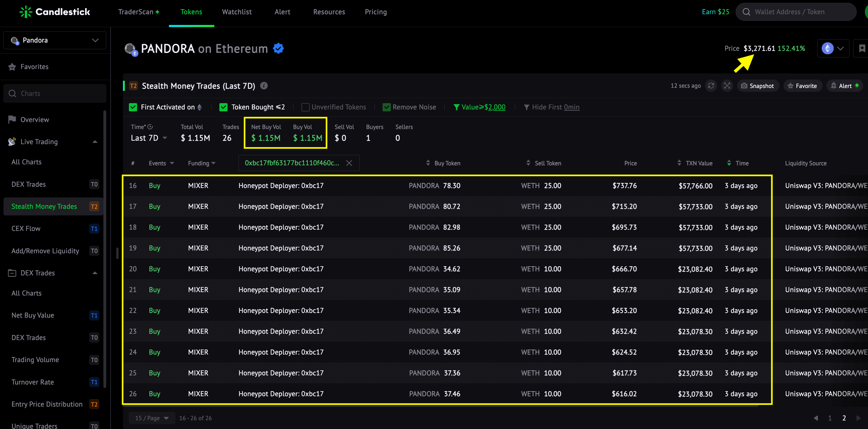The width and height of the screenshot is (868, 429).
Task: Click the Charts search field
Action: pyautogui.click(x=55, y=93)
